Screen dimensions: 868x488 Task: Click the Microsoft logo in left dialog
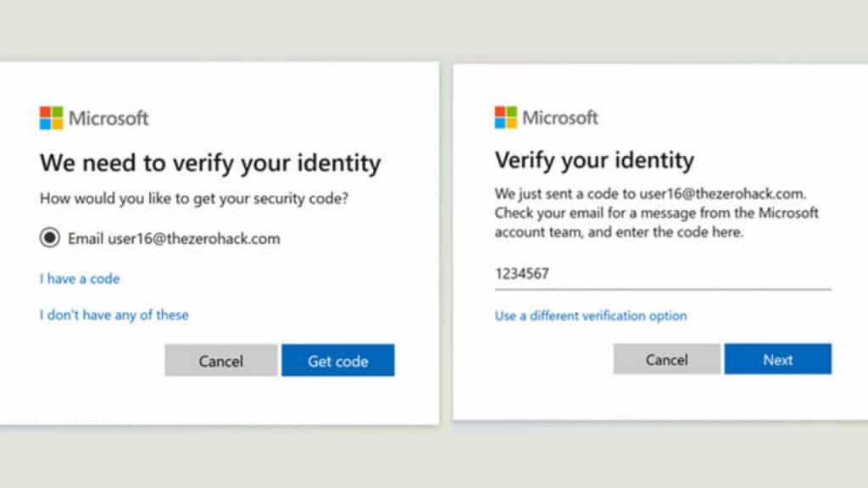click(x=94, y=118)
